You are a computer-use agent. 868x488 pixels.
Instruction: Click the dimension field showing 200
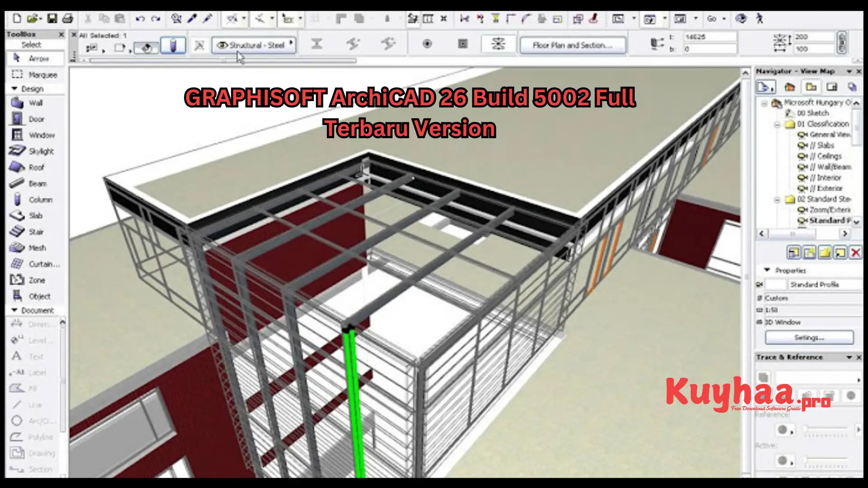coord(814,37)
